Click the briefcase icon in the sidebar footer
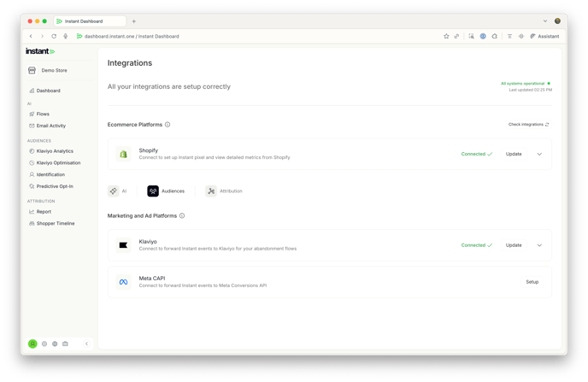 (x=65, y=344)
